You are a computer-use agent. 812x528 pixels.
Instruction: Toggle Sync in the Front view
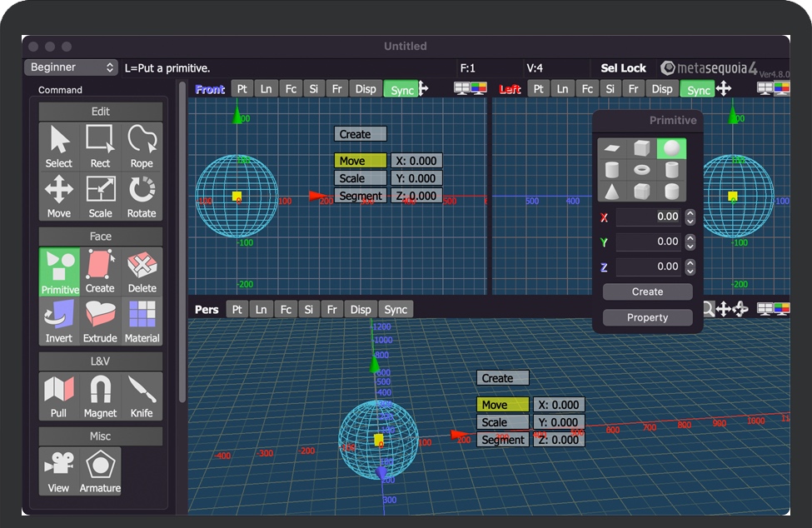click(x=401, y=90)
